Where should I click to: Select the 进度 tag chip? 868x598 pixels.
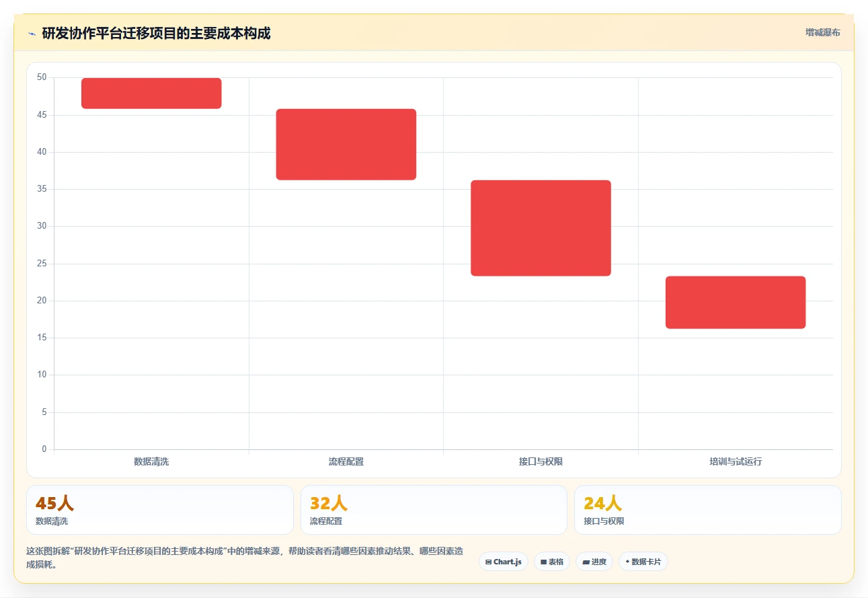[x=594, y=562]
